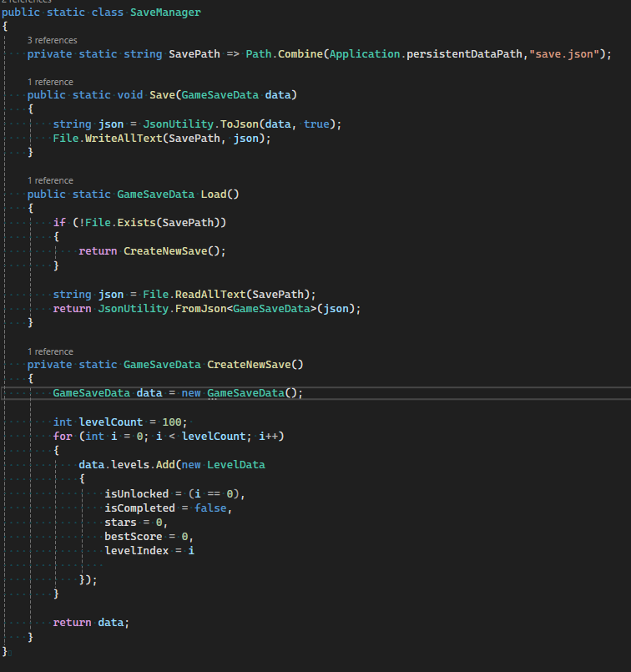Click the "levels" member in data.levels.Add
Viewport: 631px width, 672px height.
(x=130, y=465)
